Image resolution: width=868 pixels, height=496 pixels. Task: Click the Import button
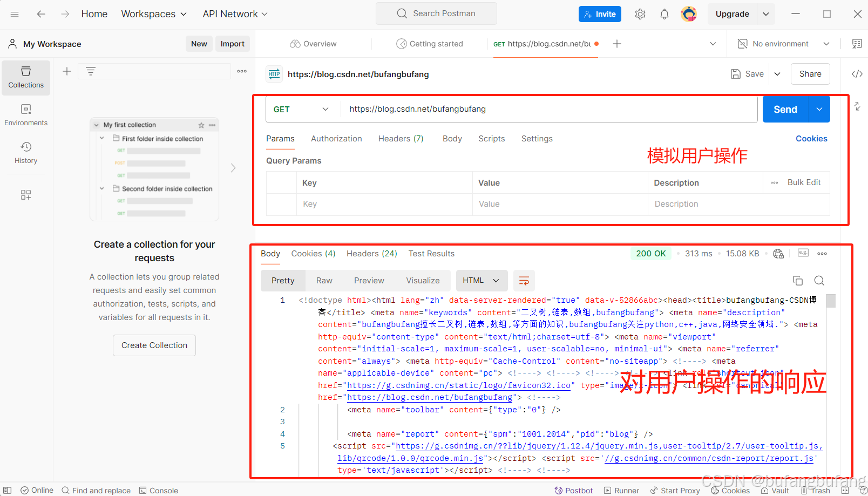pyautogui.click(x=233, y=44)
